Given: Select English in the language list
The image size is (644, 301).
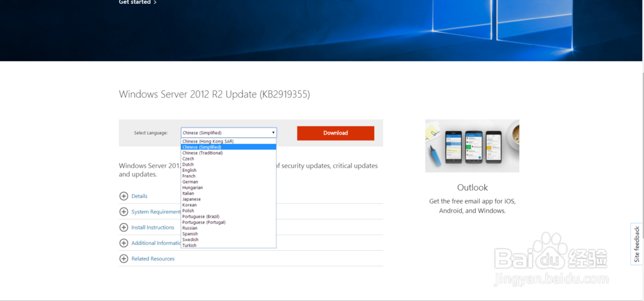Looking at the screenshot, I should [x=229, y=170].
